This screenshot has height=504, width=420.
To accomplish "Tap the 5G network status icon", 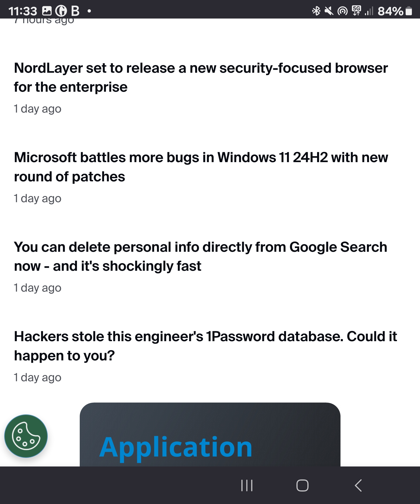I will pyautogui.click(x=356, y=11).
